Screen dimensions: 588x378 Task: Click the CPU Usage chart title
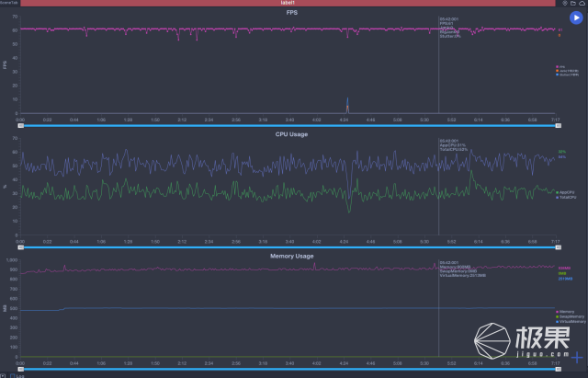pos(292,133)
